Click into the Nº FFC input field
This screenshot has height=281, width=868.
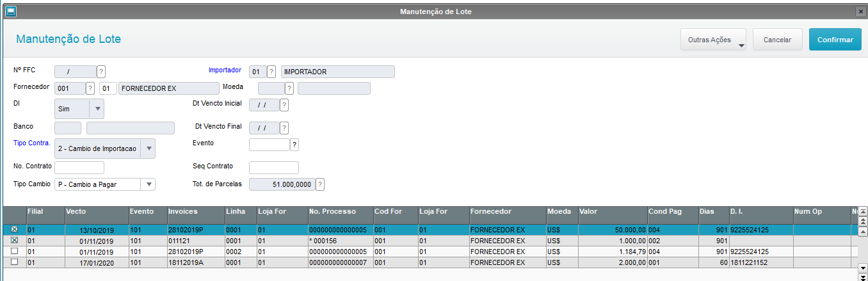[76, 72]
